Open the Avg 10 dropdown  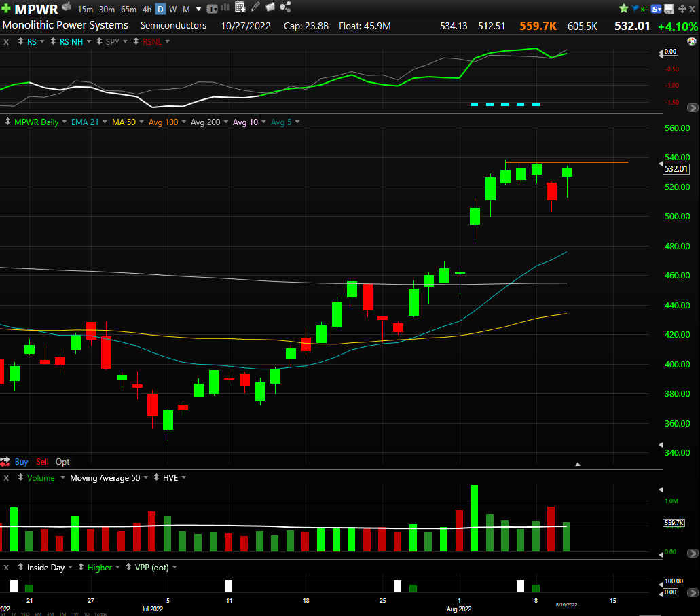(263, 122)
